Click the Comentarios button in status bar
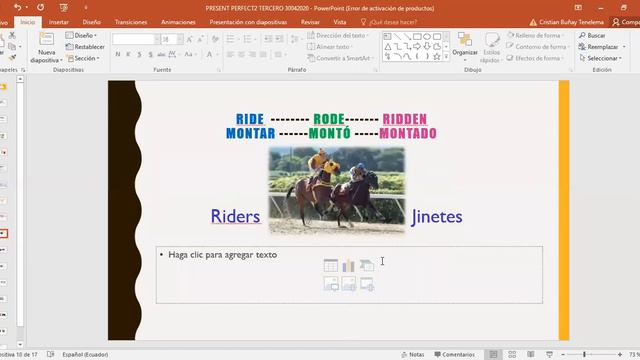This screenshot has height=360, width=640. (x=455, y=355)
